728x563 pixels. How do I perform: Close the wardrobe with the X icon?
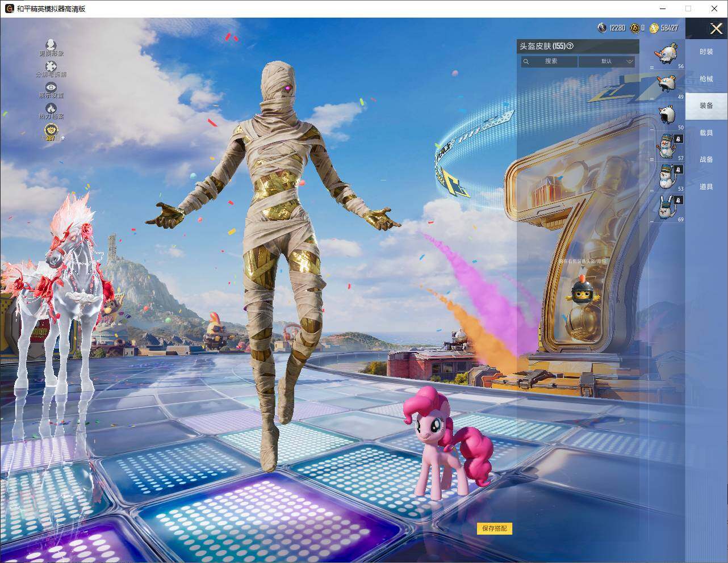[x=716, y=28]
